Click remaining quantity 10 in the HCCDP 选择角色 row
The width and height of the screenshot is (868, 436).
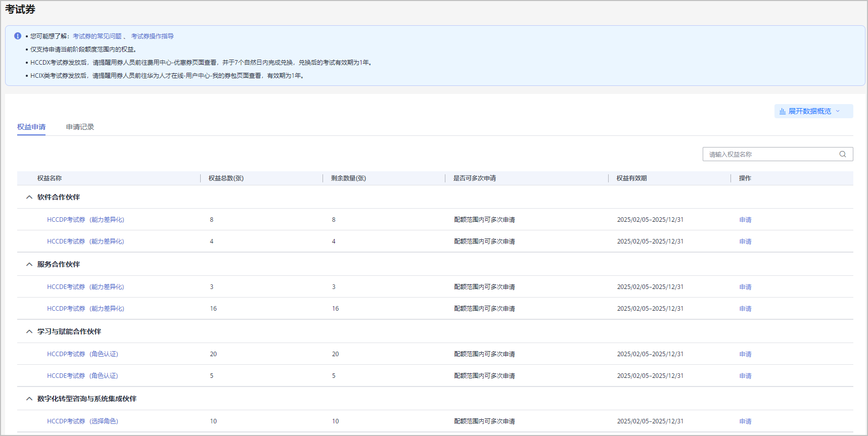pyautogui.click(x=335, y=421)
